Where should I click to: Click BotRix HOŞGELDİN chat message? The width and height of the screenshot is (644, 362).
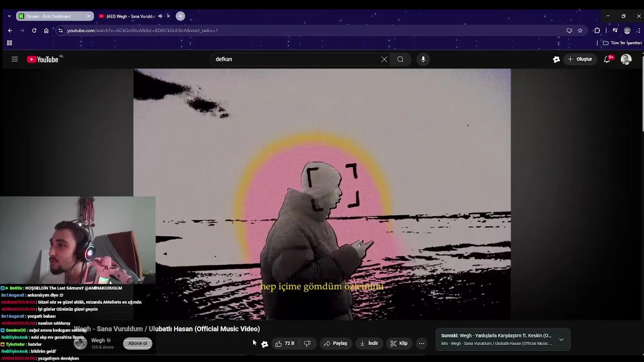(61, 288)
